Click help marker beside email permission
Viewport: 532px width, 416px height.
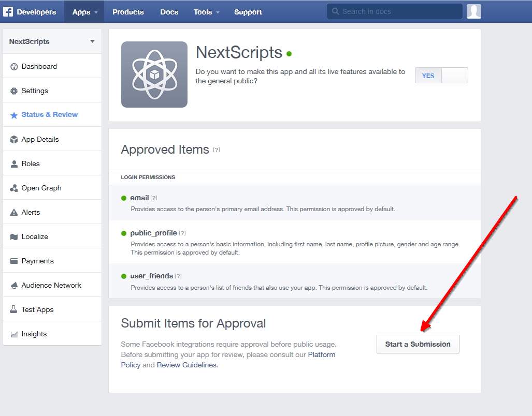[x=154, y=198]
